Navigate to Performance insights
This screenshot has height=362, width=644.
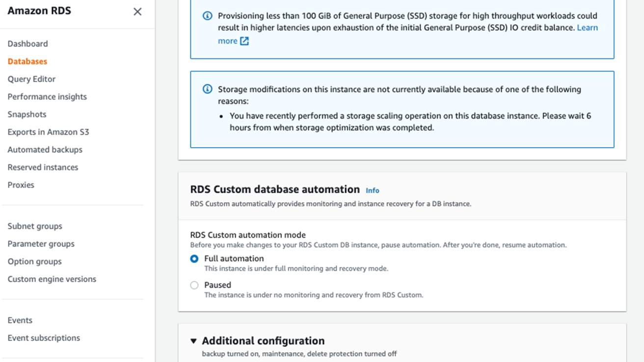[47, 97]
